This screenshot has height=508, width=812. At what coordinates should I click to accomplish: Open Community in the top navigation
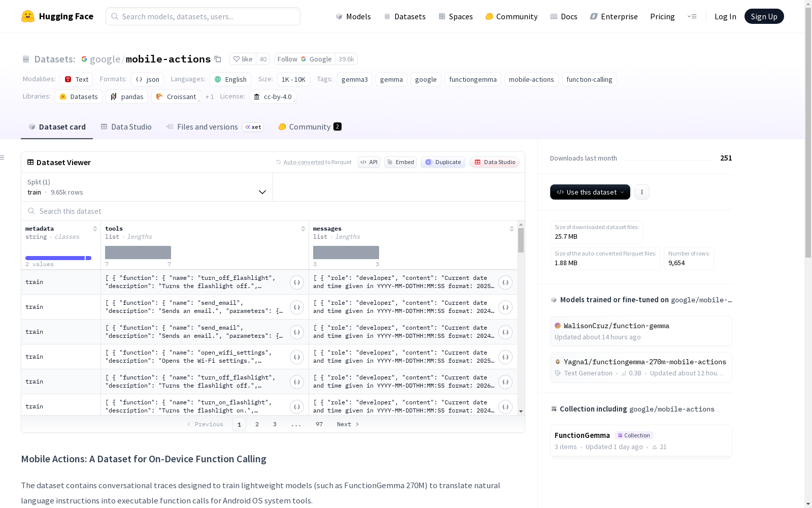click(x=512, y=16)
